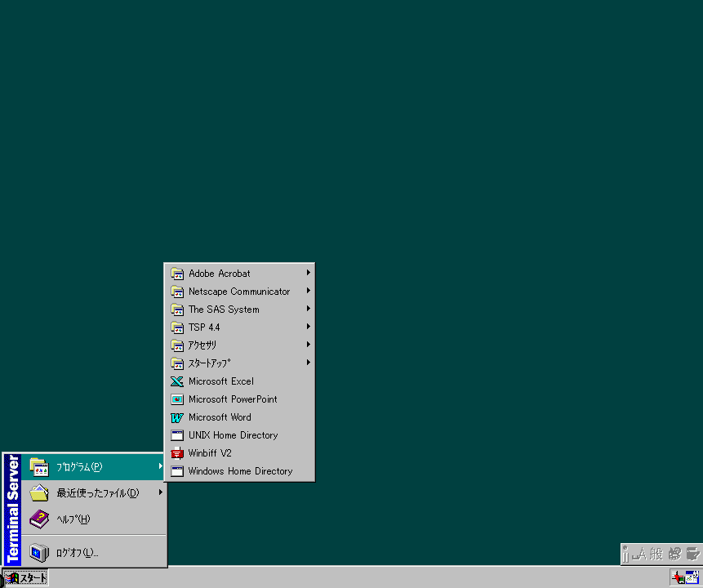
Task: Click The SAS System folder icon
Action: pos(177,309)
